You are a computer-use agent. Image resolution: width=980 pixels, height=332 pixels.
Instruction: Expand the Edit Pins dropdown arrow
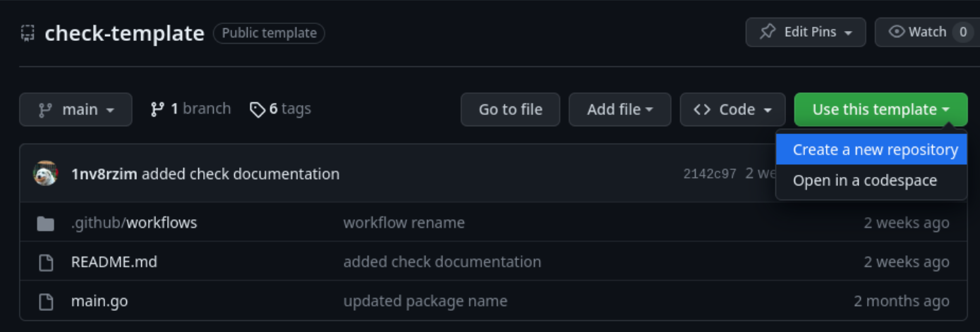pos(848,33)
